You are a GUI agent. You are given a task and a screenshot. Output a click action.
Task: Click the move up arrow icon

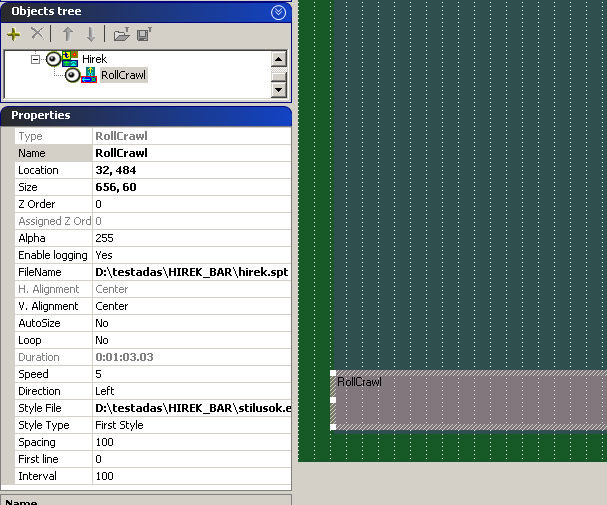click(68, 34)
